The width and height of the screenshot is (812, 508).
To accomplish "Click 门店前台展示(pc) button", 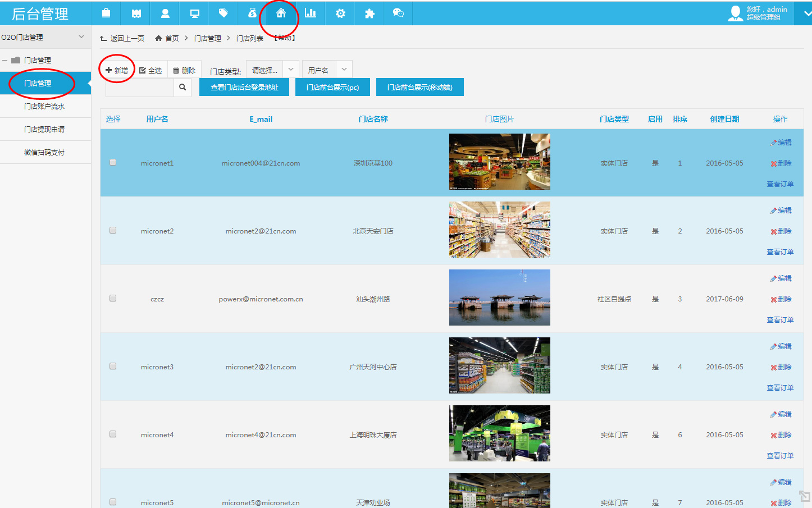I will [x=332, y=87].
